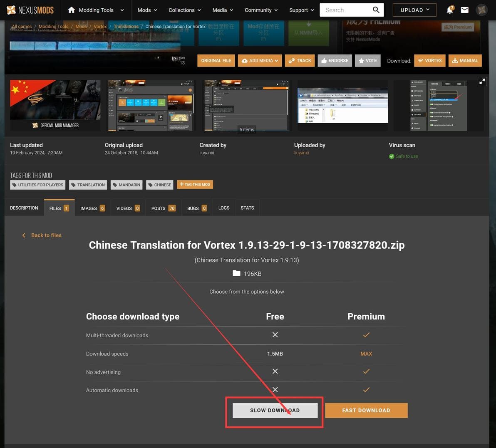Click the All games breadcrumb
This screenshot has height=448, width=496.
(22, 27)
